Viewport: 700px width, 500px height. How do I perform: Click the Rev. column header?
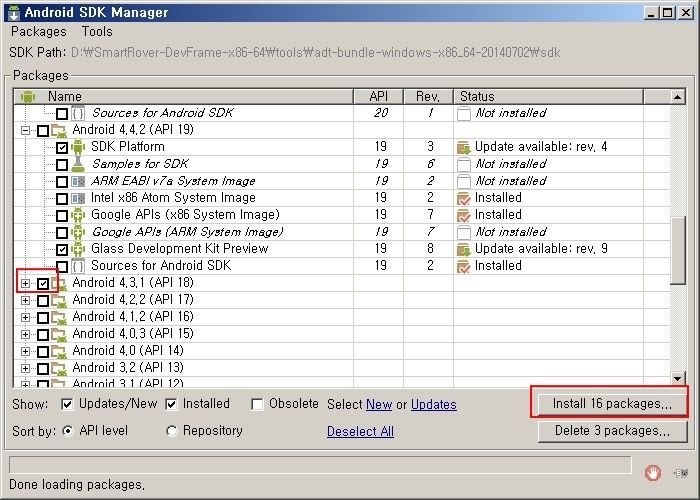pyautogui.click(x=428, y=96)
